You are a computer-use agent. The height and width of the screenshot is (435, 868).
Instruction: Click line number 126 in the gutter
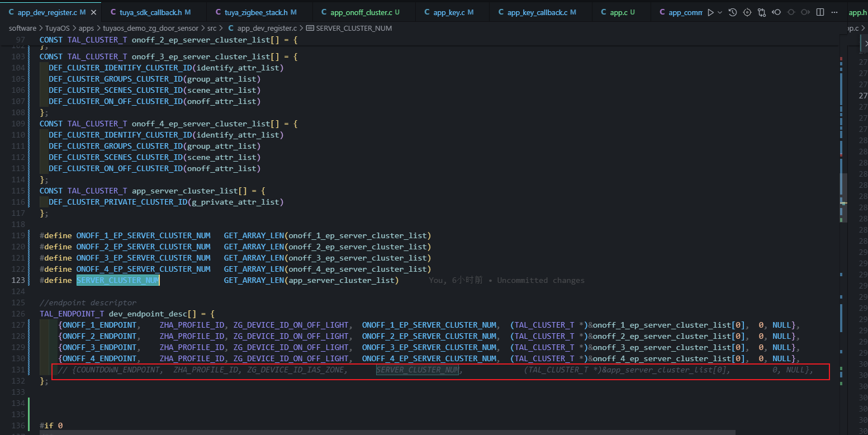19,314
